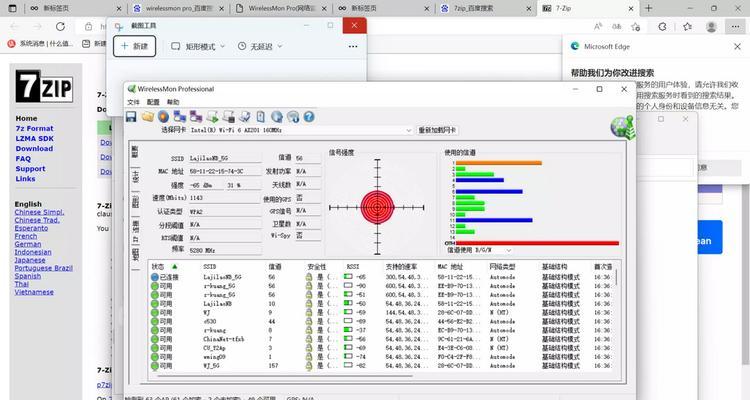This screenshot has height=400, width=750.
Task: Click the reload network card button
Action: 437,130
